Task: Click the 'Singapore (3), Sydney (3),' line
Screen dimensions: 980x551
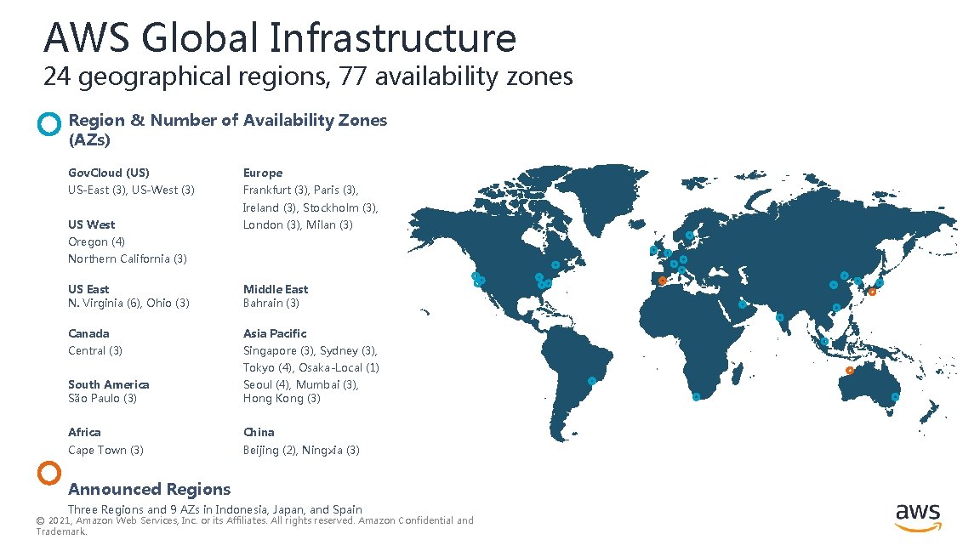Action: tap(310, 350)
